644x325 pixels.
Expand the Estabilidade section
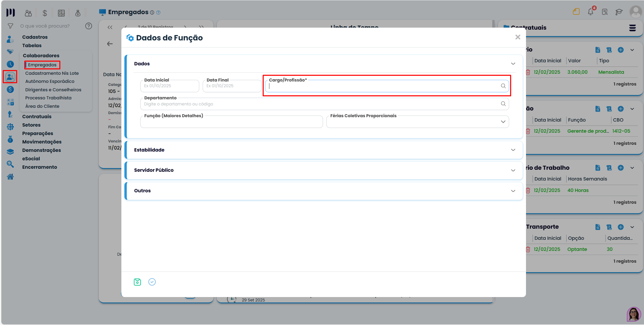click(x=324, y=150)
